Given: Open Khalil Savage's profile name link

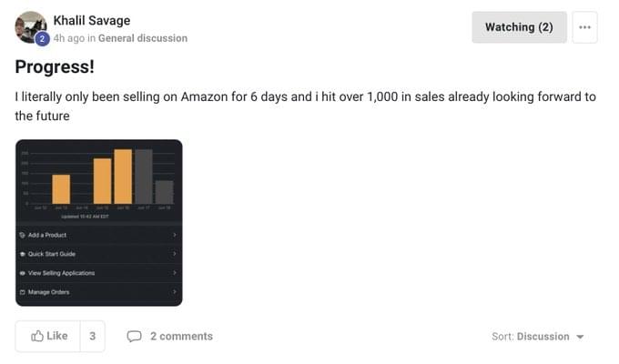Looking at the screenshot, I should click(x=92, y=20).
